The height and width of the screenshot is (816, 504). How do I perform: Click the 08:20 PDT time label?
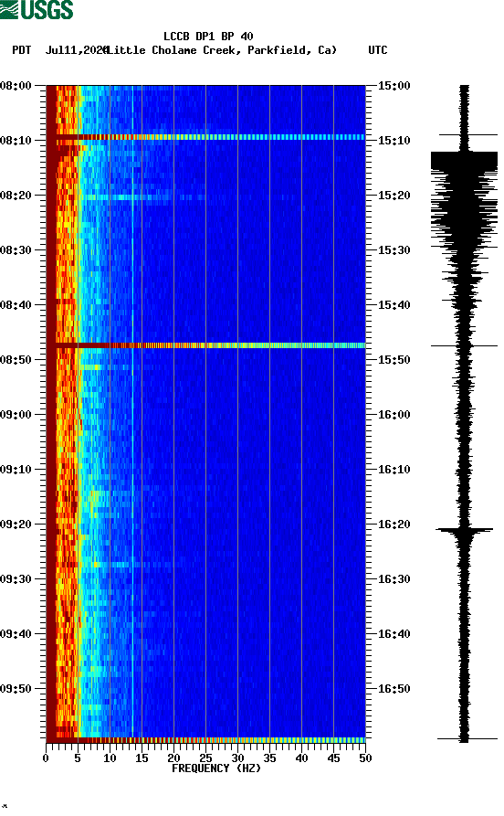pyautogui.click(x=16, y=196)
